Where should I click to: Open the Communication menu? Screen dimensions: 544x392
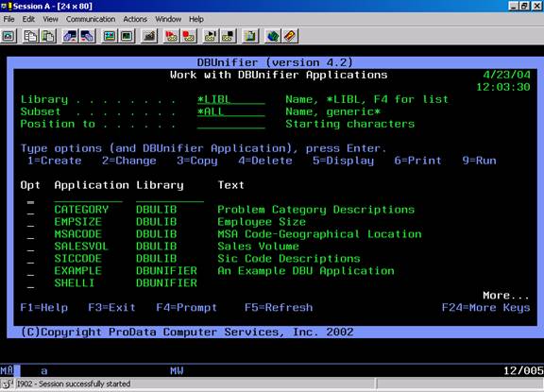click(91, 19)
